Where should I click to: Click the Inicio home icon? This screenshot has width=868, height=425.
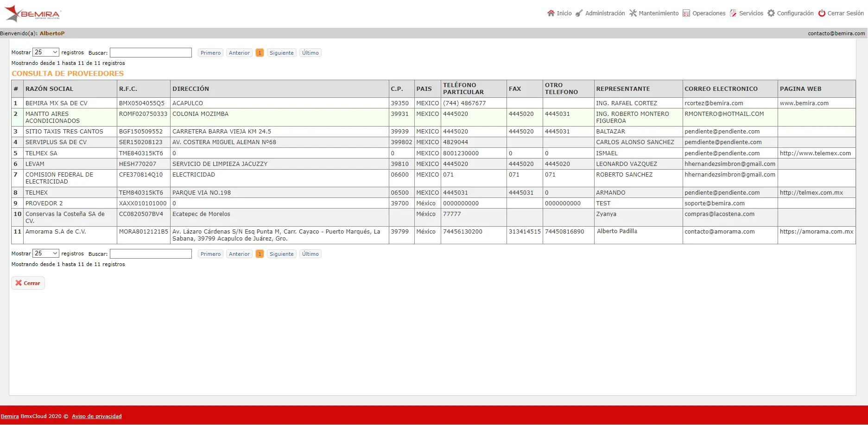click(x=551, y=13)
